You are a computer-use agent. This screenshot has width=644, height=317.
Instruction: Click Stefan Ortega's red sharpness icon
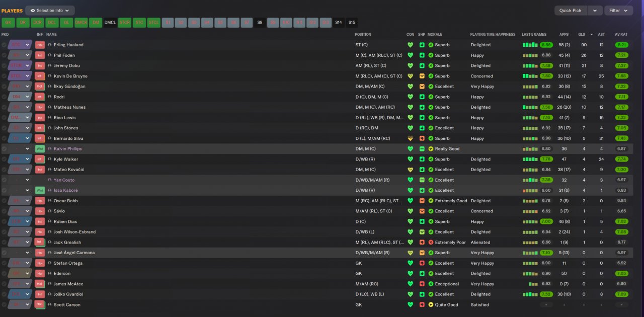pos(422,263)
